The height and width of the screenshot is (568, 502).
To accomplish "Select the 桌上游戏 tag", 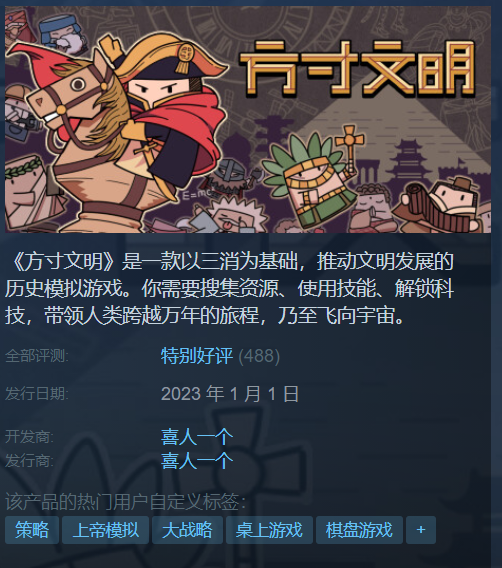I will 269,530.
